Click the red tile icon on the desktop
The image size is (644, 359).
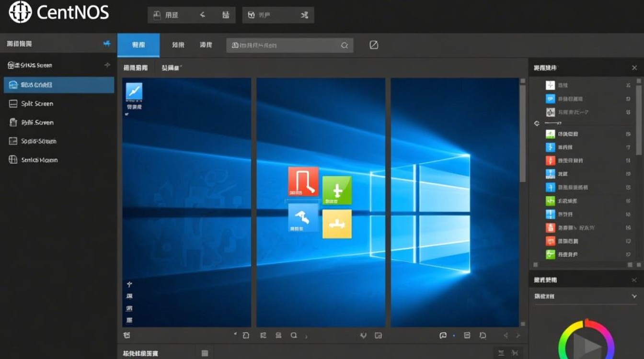[x=303, y=181]
